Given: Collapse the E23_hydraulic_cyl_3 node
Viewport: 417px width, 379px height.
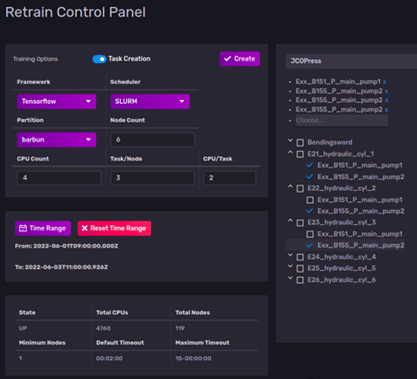Looking at the screenshot, I should click(x=290, y=221).
